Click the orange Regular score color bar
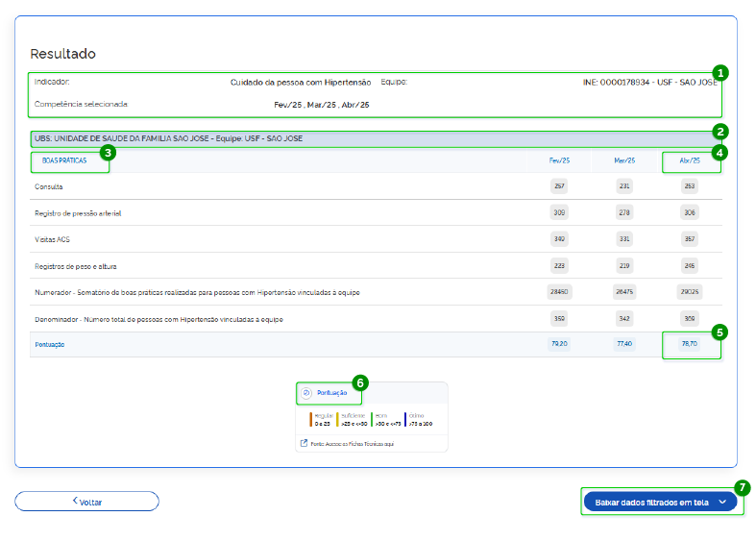This screenshot has width=756, height=541. click(x=311, y=418)
